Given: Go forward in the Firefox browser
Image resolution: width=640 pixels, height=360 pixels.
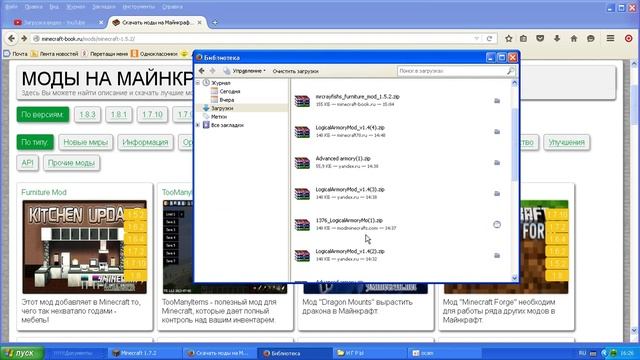Looking at the screenshot, I should (24, 38).
